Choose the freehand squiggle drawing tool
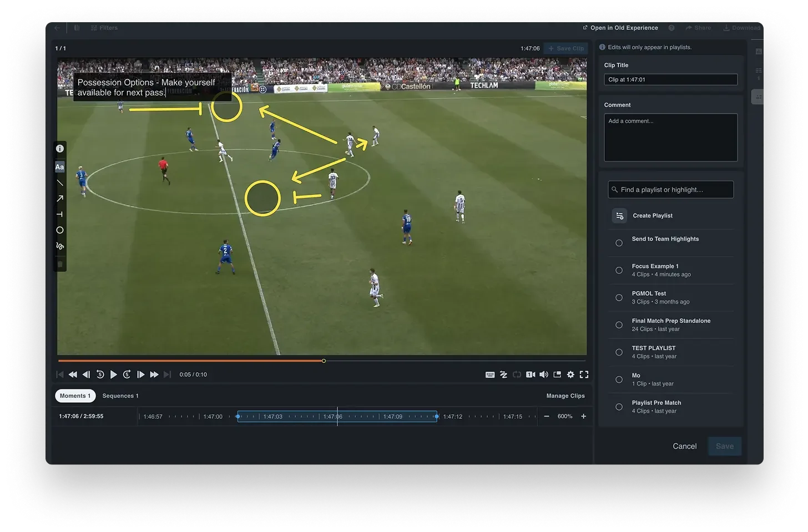 pos(59,246)
